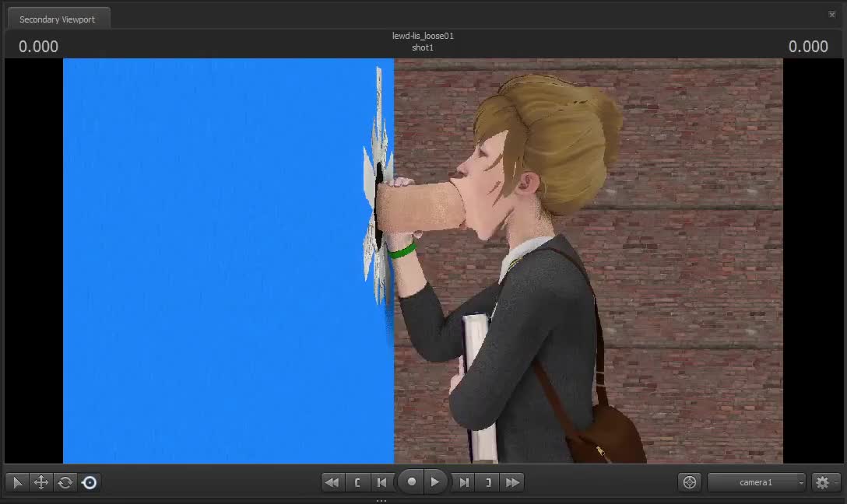Select the arrow selection tool
Screen dimensions: 847x504
[17, 483]
